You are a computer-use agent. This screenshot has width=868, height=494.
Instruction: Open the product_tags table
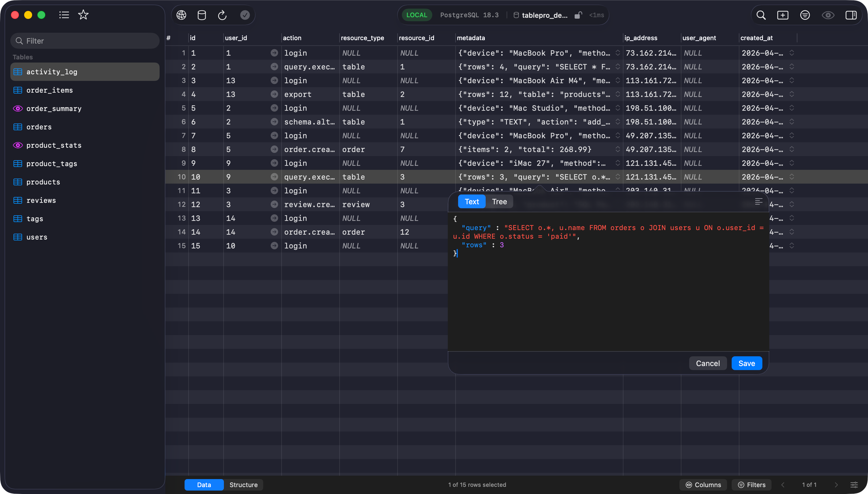(85, 163)
